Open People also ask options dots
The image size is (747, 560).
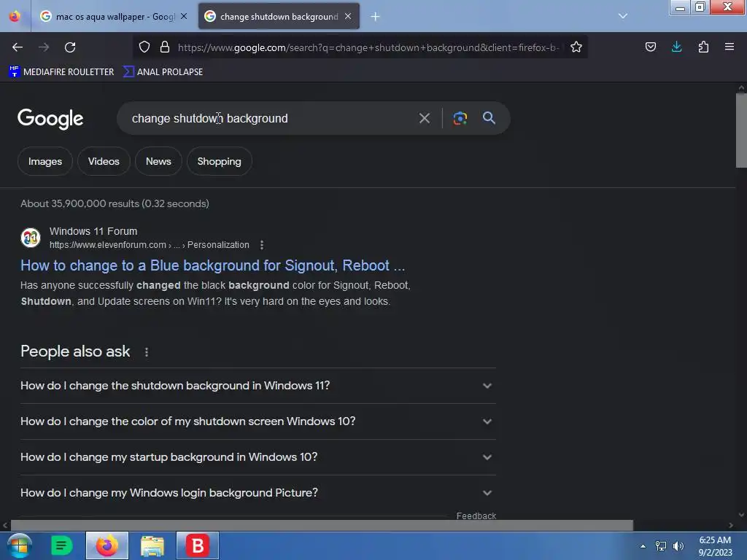(146, 352)
